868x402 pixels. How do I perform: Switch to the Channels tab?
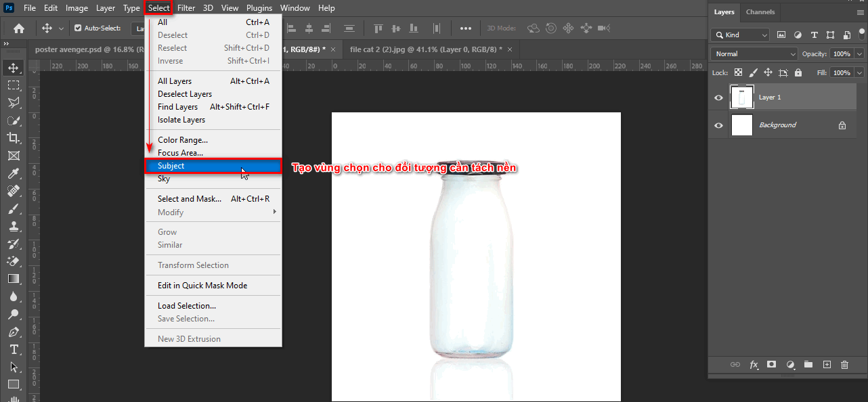[x=760, y=12]
